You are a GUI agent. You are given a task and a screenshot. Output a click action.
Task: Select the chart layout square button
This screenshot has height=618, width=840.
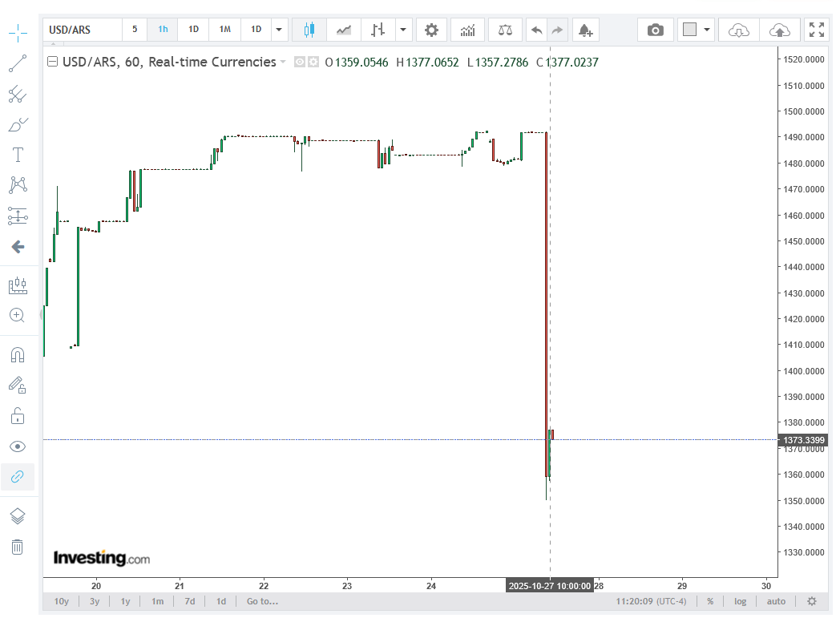tap(690, 30)
